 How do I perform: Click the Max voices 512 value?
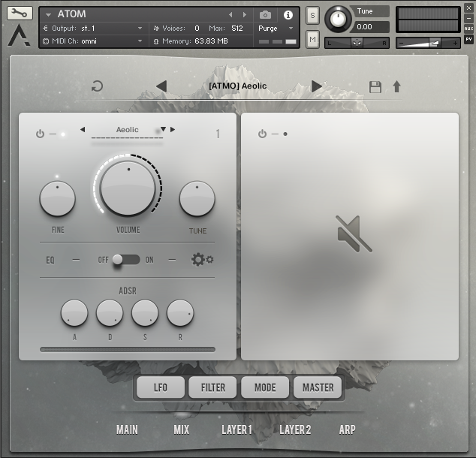tap(237, 29)
